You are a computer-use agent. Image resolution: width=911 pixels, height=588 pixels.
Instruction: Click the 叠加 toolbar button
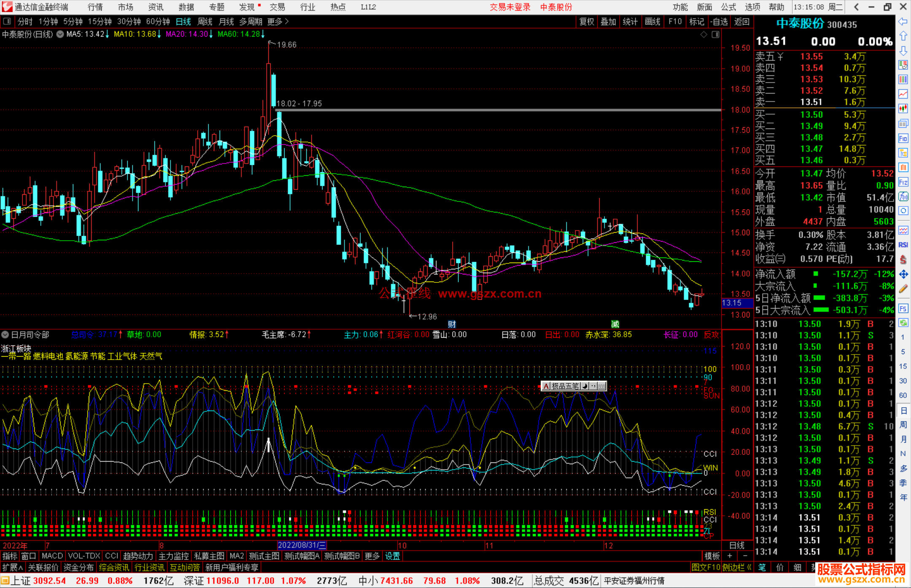tap(609, 21)
